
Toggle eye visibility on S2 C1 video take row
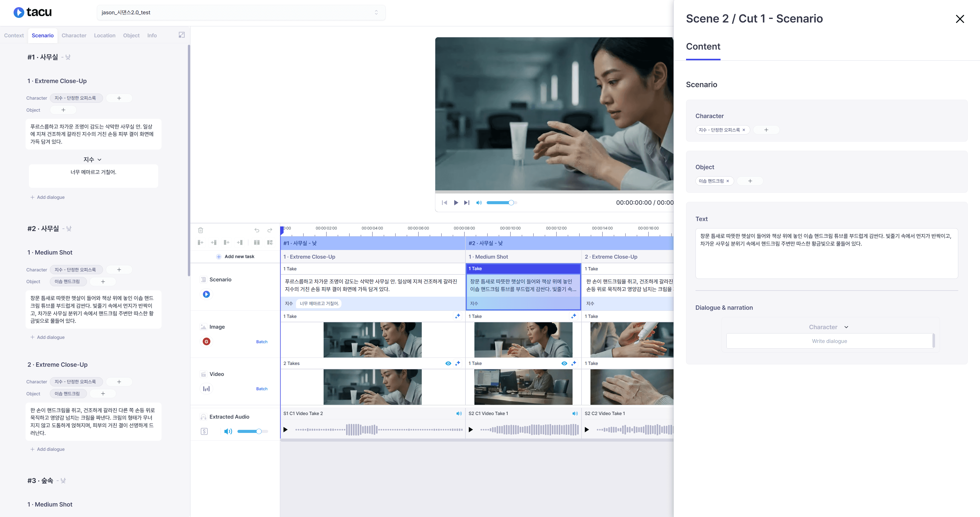(x=564, y=363)
